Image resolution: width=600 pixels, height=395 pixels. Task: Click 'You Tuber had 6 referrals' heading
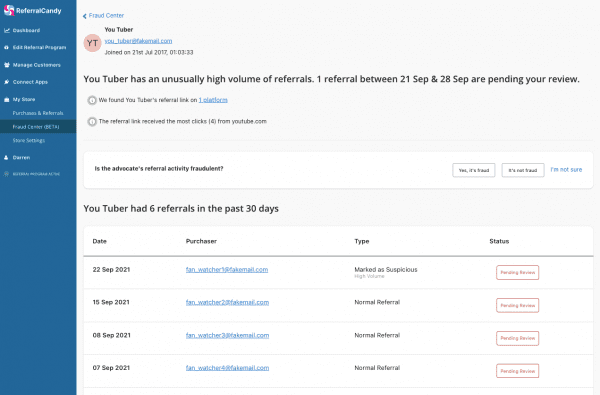(x=181, y=209)
